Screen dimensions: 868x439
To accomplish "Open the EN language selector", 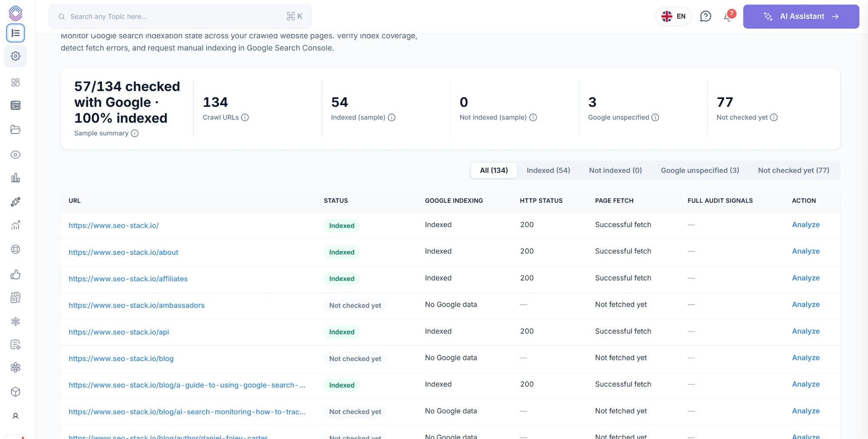I will pos(673,17).
